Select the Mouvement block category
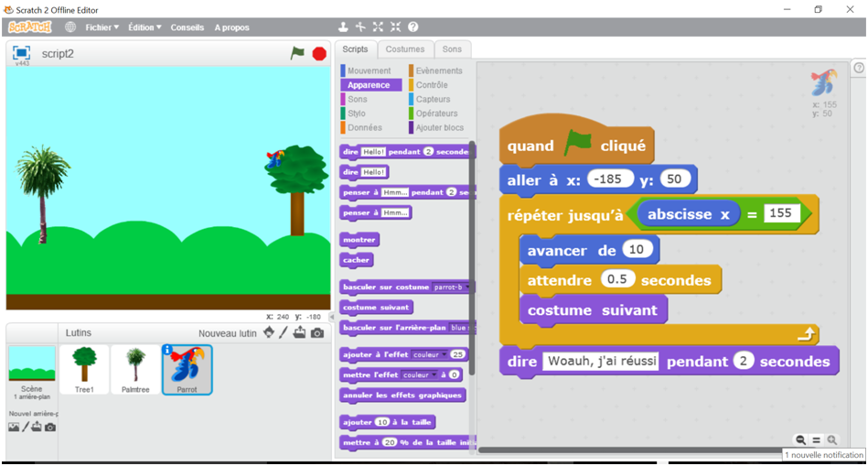This screenshot has width=868, height=466. (x=368, y=70)
